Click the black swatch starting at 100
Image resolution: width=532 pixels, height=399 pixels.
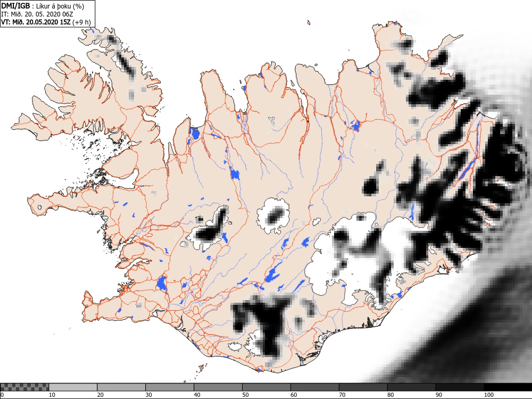(508, 387)
